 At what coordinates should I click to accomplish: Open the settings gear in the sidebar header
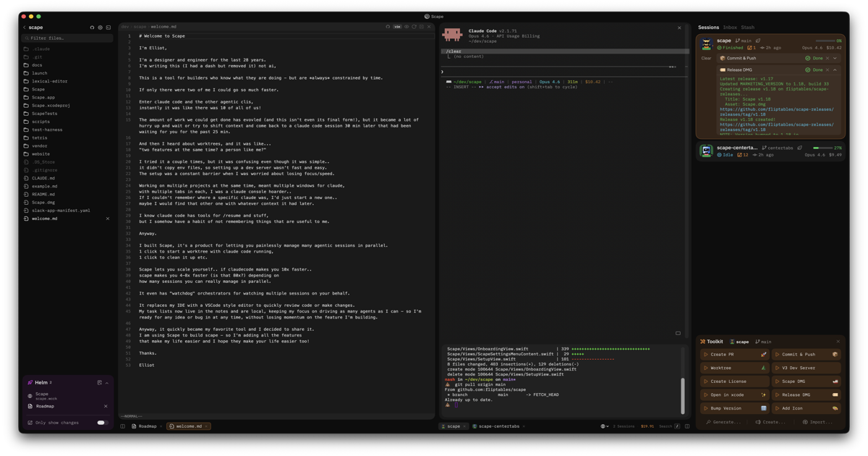(100, 27)
